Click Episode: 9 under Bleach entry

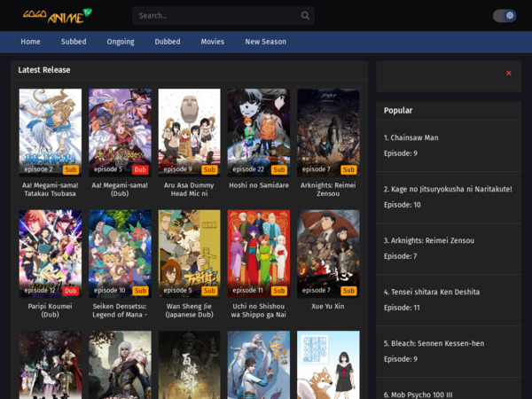point(401,359)
